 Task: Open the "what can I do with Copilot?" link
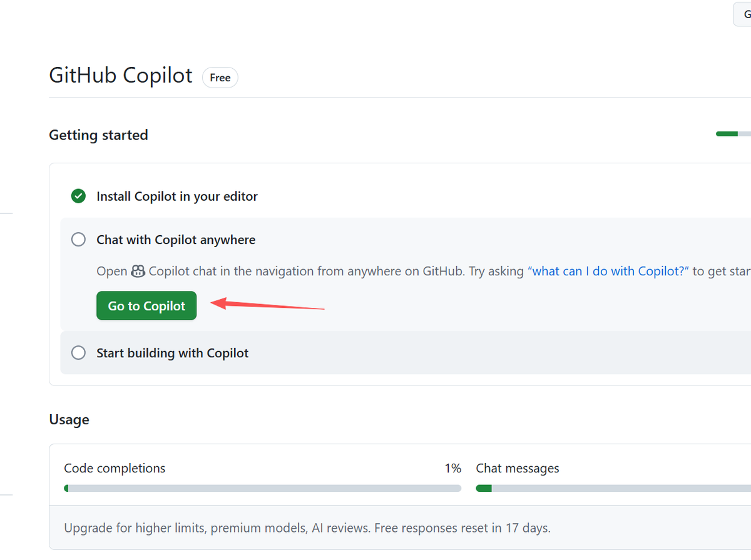(608, 272)
